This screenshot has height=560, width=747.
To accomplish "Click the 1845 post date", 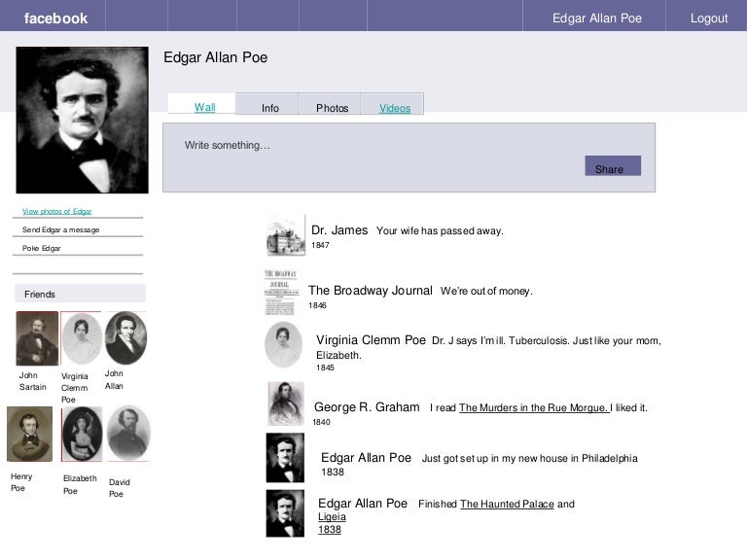I will point(325,367).
